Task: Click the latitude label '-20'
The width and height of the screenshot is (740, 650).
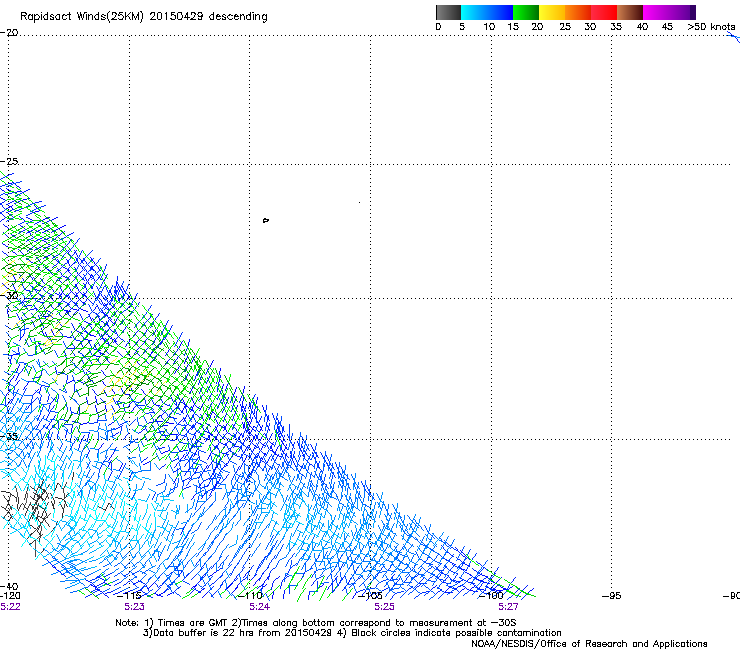Action: click(9, 33)
